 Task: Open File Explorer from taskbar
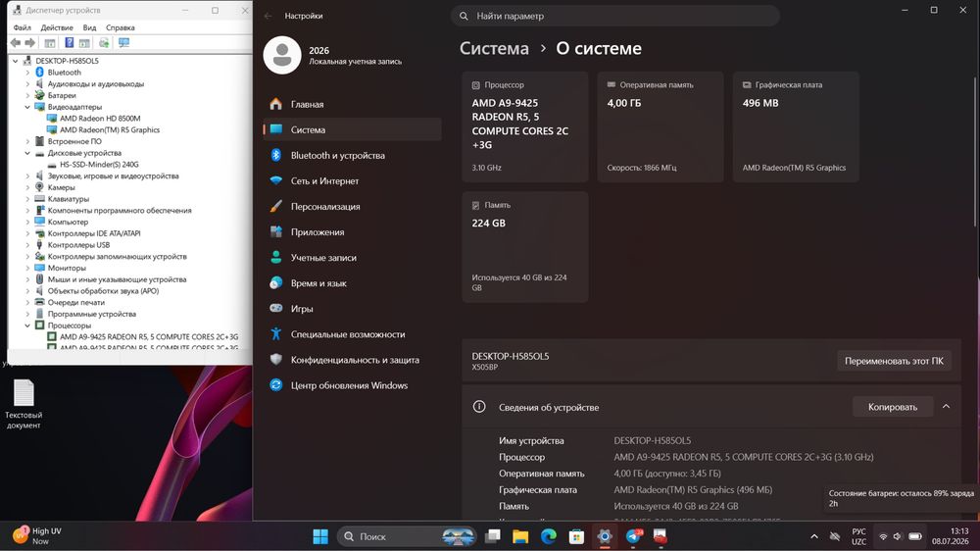pos(520,536)
